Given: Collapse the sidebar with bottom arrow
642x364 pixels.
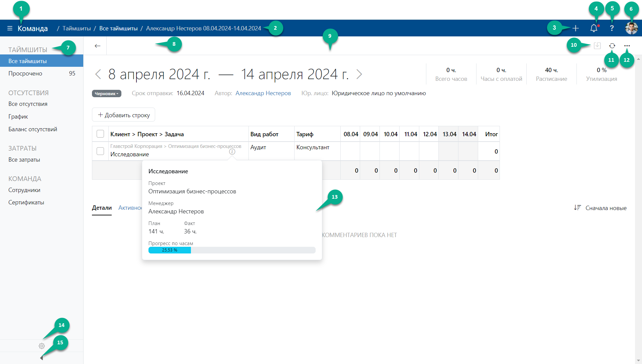Looking at the screenshot, I should (x=41, y=358).
